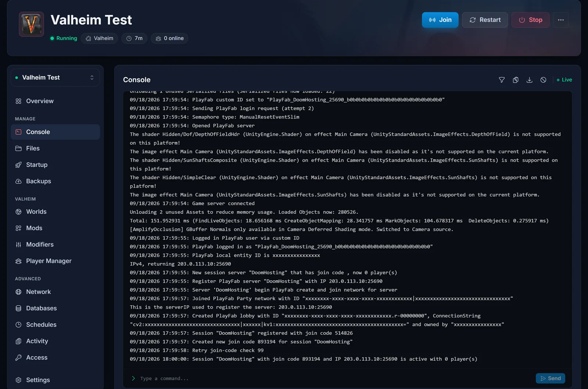Click the Network globe icon
Viewport: 588px width, 389px height.
(x=18, y=292)
